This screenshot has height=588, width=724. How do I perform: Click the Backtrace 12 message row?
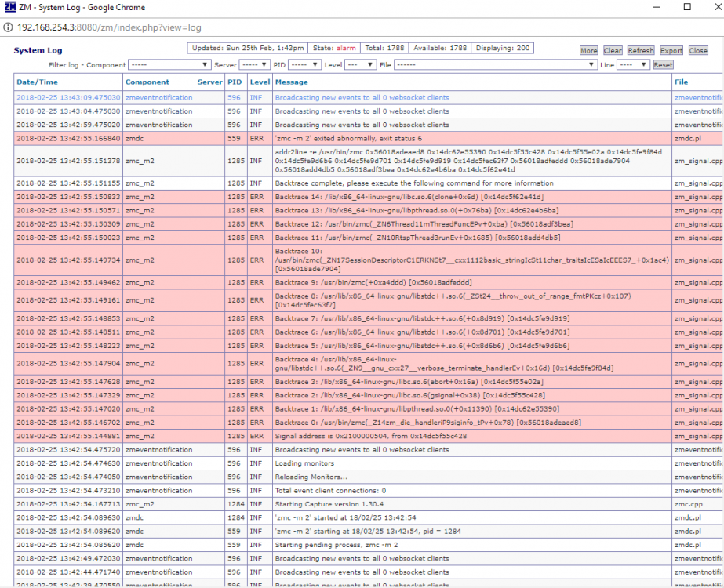pos(424,224)
